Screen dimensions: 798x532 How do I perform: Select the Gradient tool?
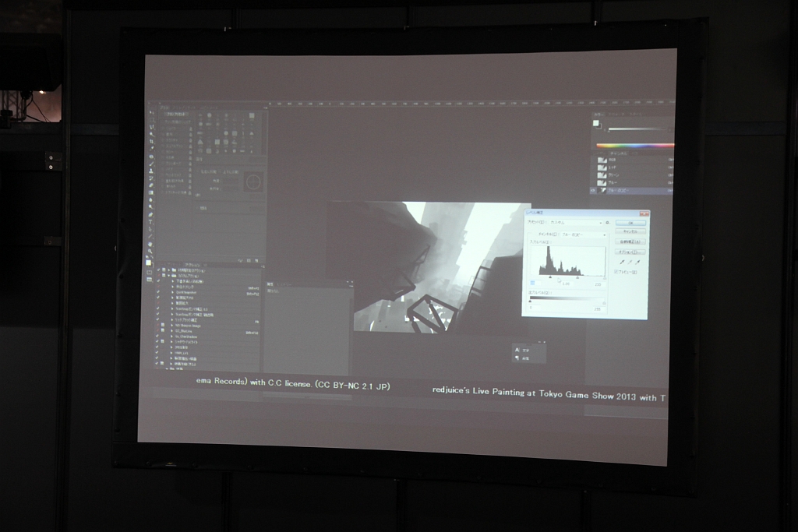(x=151, y=192)
